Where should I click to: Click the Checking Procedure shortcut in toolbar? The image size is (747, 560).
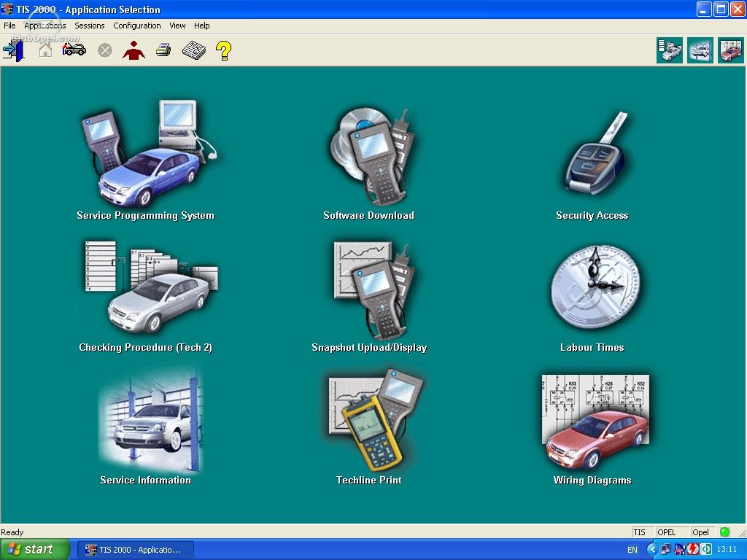pyautogui.click(x=670, y=50)
